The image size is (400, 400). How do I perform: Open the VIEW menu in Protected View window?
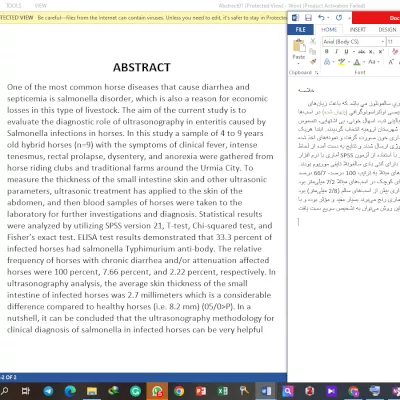[41, 6]
